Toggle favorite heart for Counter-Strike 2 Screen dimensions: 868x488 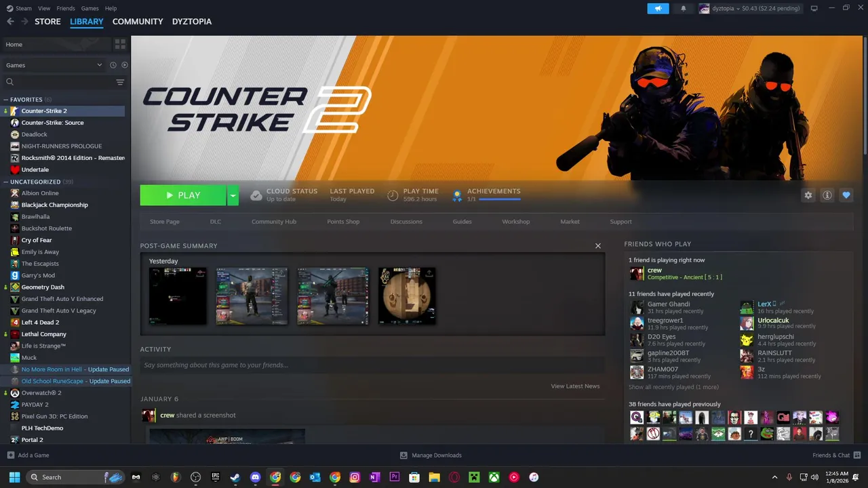(x=846, y=195)
